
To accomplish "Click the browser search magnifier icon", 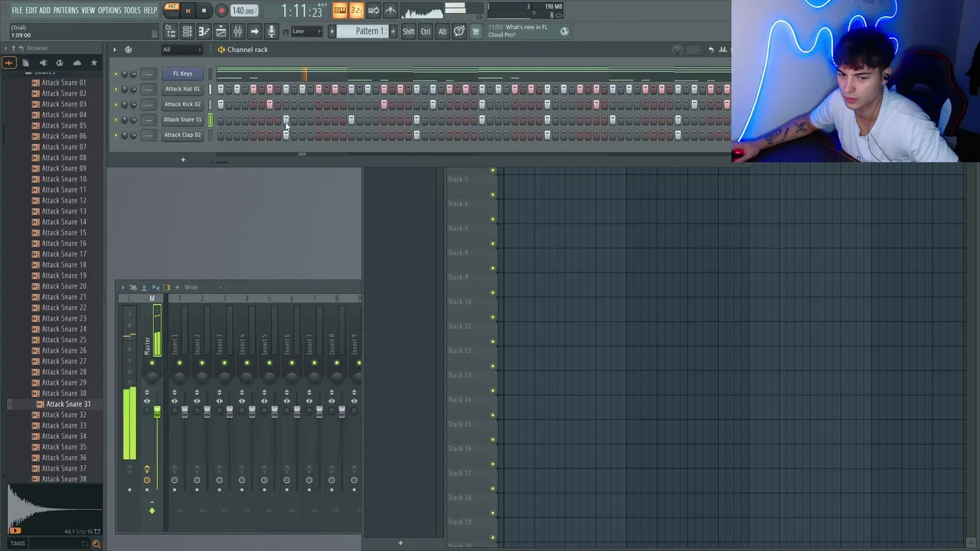I will click(96, 543).
